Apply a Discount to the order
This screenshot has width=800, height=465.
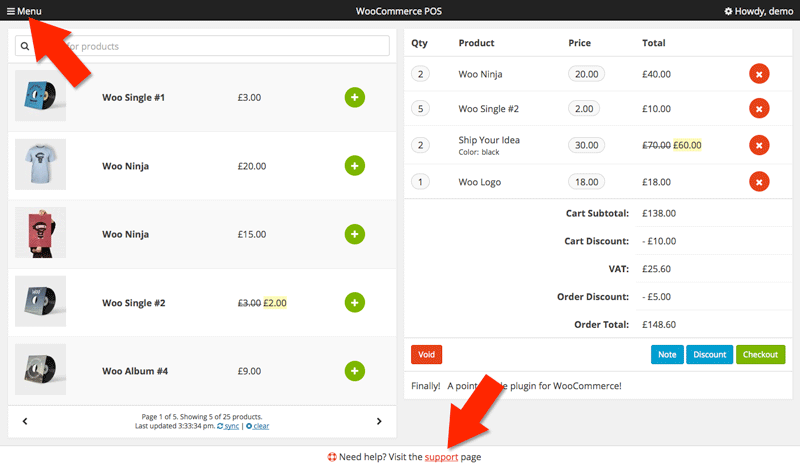(x=709, y=354)
